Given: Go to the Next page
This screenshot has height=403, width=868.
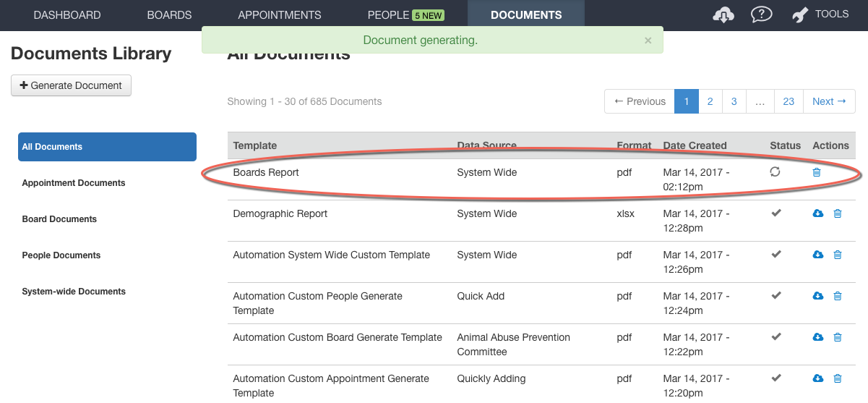Looking at the screenshot, I should click(829, 101).
